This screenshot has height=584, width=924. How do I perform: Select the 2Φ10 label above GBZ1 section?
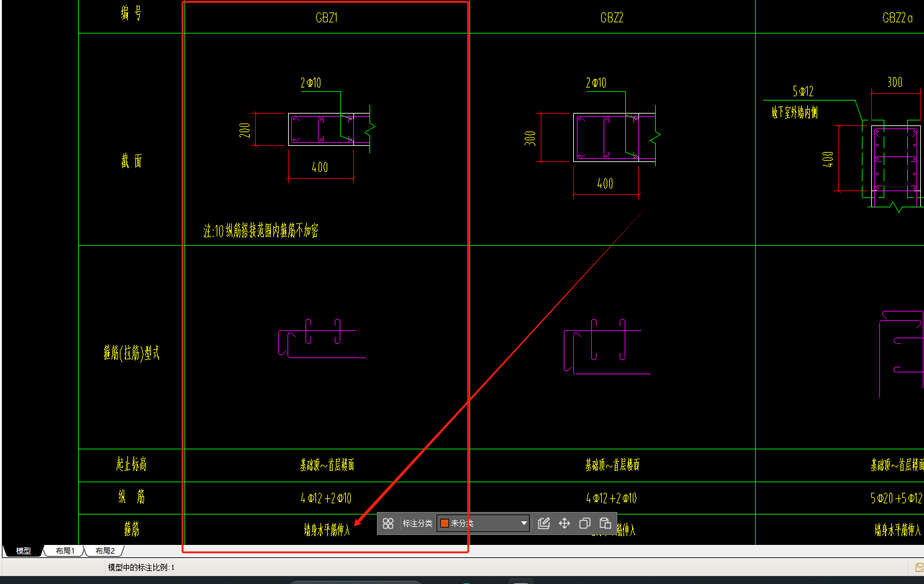[x=310, y=83]
